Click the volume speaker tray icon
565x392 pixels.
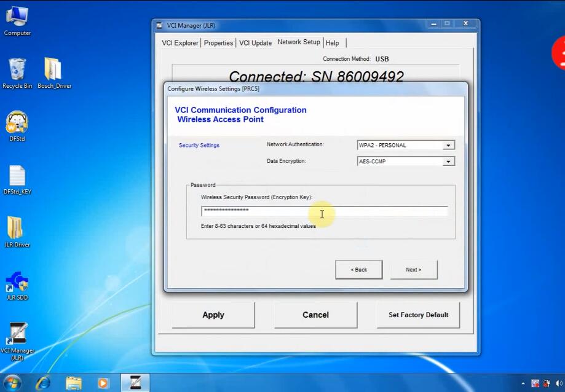click(559, 383)
